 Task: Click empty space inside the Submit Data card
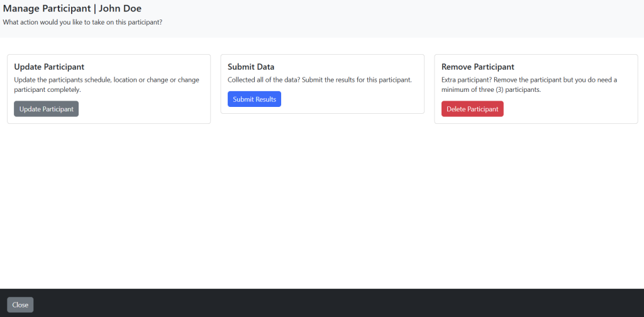pos(353,99)
